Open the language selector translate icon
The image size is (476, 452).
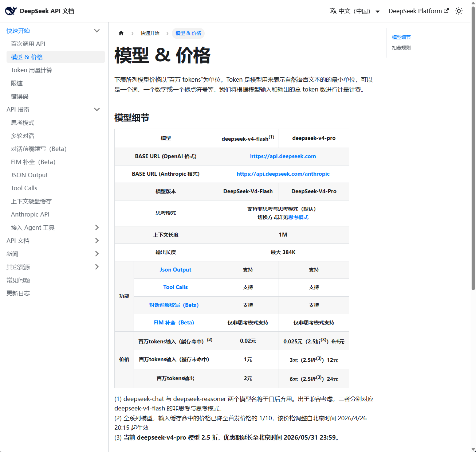point(333,11)
